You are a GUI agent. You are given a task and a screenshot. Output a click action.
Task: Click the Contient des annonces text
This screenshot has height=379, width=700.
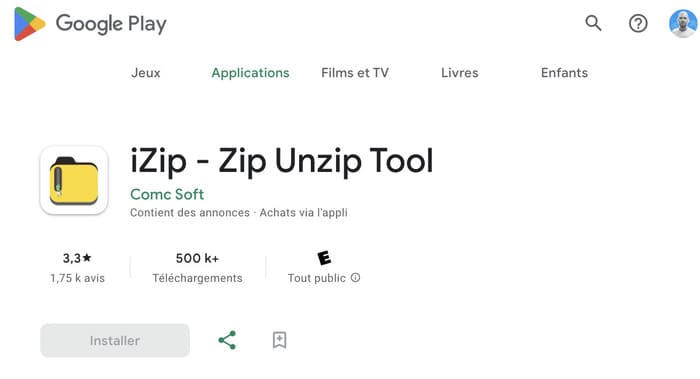click(x=190, y=212)
